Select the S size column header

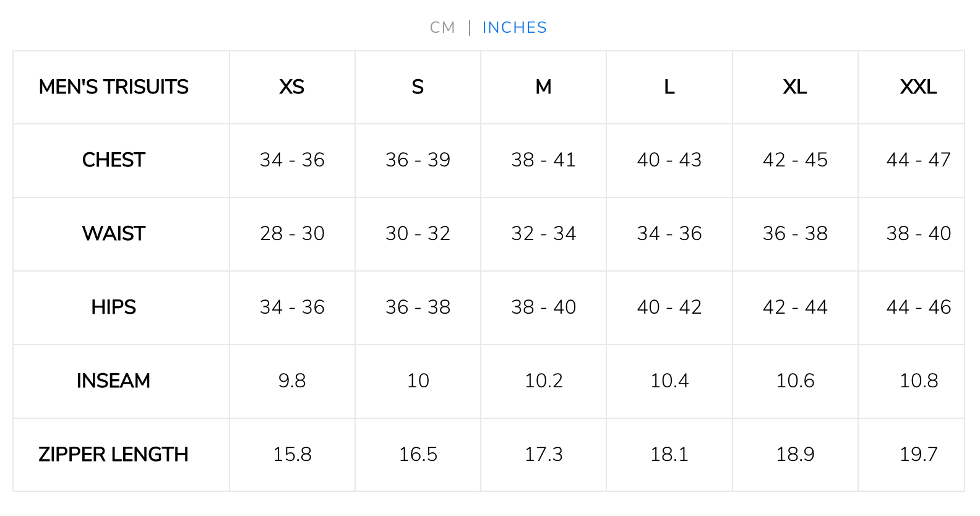[x=418, y=87]
